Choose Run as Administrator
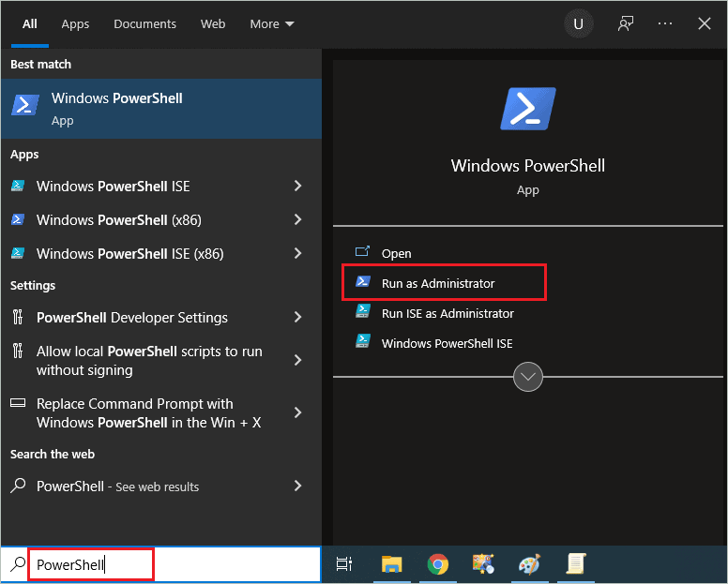 click(437, 283)
